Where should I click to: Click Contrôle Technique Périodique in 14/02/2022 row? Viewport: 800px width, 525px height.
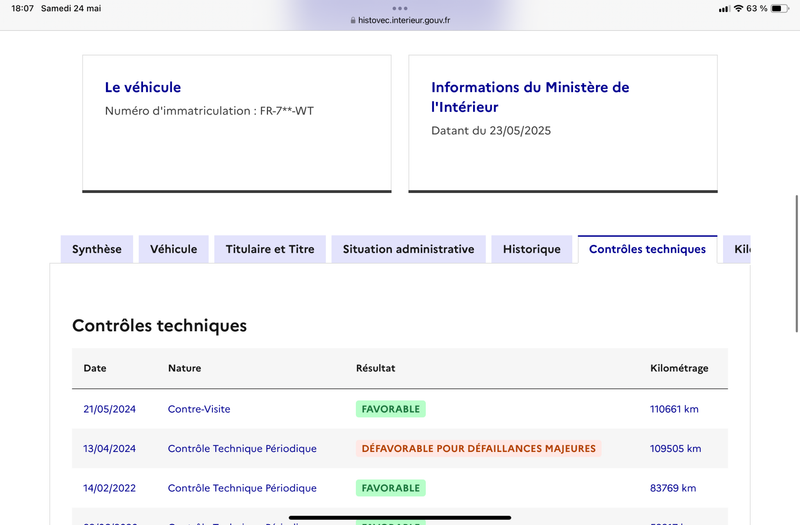tap(242, 488)
